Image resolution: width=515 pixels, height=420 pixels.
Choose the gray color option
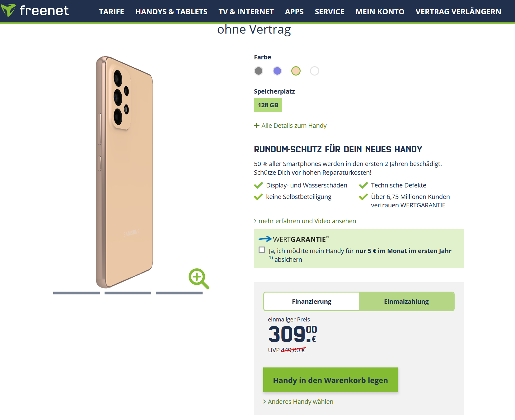259,71
